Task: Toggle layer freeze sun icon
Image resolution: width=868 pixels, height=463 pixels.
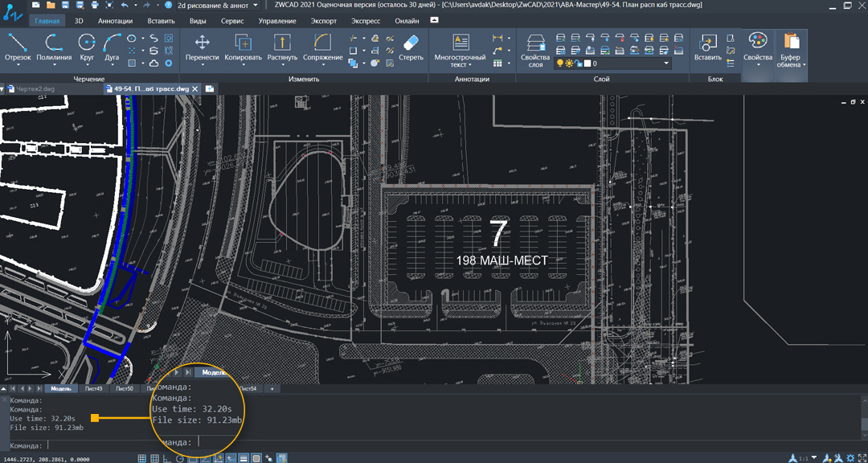Action: tap(569, 64)
